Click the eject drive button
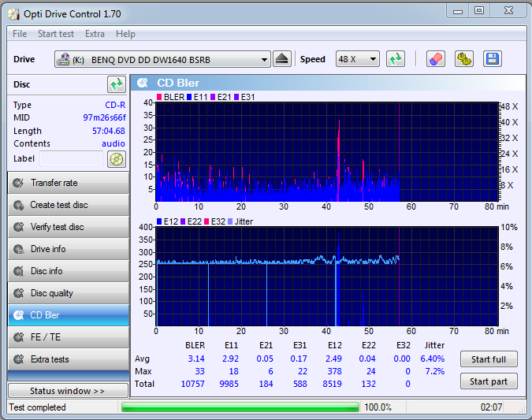Screen dimensions: 532x420 (282, 59)
